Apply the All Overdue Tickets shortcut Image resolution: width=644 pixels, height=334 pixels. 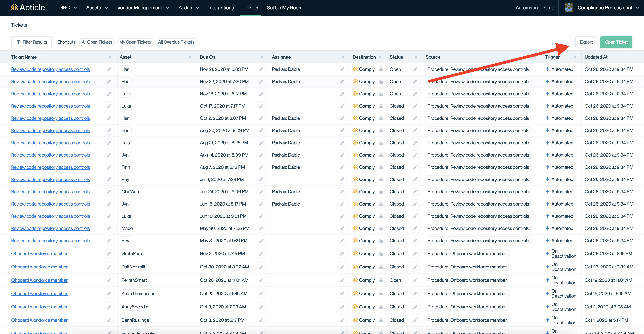coord(176,42)
